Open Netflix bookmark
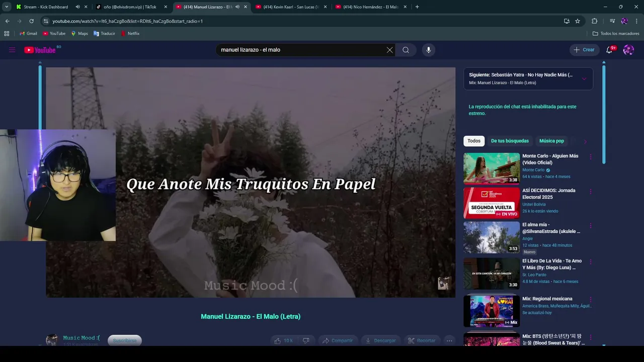The width and height of the screenshot is (644, 362). pyautogui.click(x=130, y=34)
